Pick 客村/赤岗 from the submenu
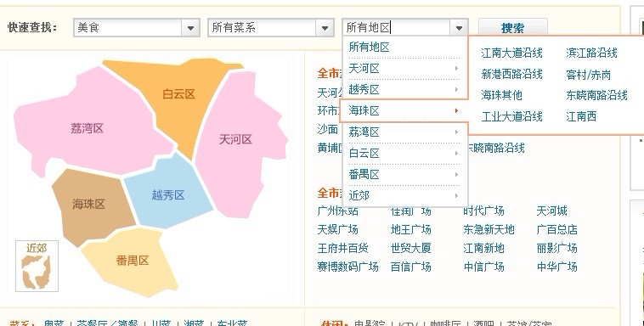644x326 pixels. click(x=588, y=75)
